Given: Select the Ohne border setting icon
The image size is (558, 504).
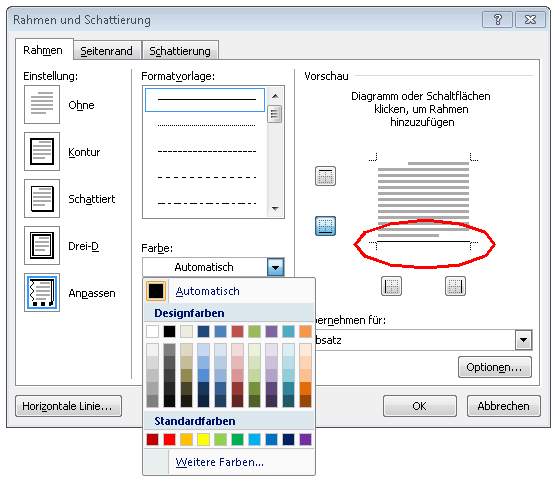Looking at the screenshot, I should coord(42,105).
